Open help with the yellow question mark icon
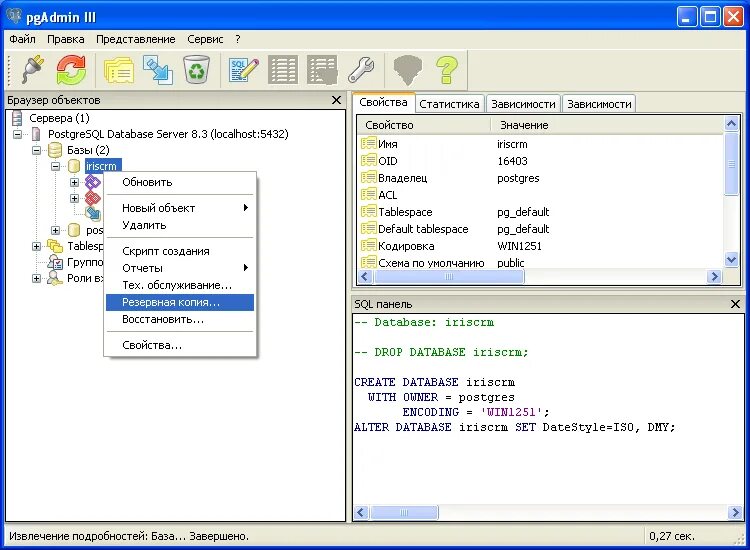Image resolution: width=750 pixels, height=550 pixels. pyautogui.click(x=447, y=70)
